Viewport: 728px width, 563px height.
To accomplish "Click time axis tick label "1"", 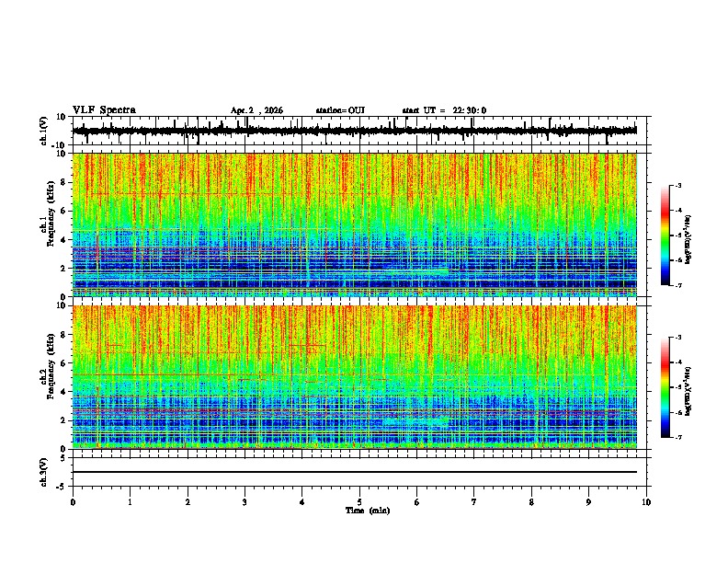I will click(x=131, y=502).
